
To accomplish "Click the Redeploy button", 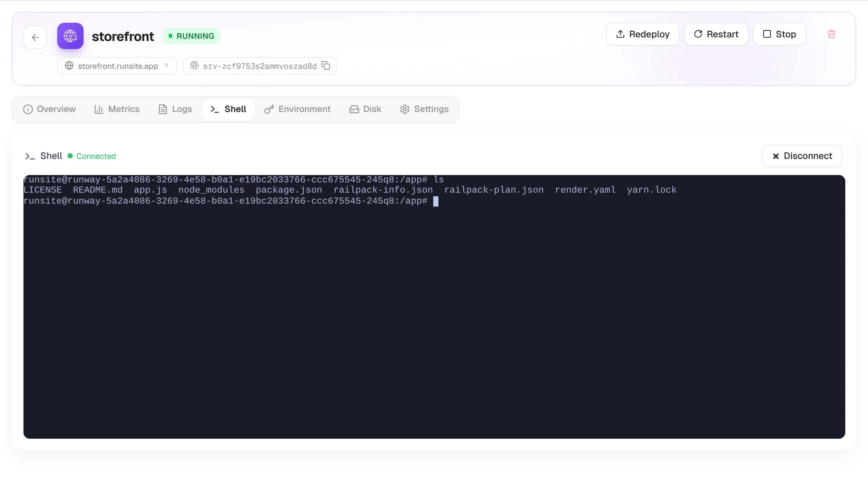I will tap(643, 34).
